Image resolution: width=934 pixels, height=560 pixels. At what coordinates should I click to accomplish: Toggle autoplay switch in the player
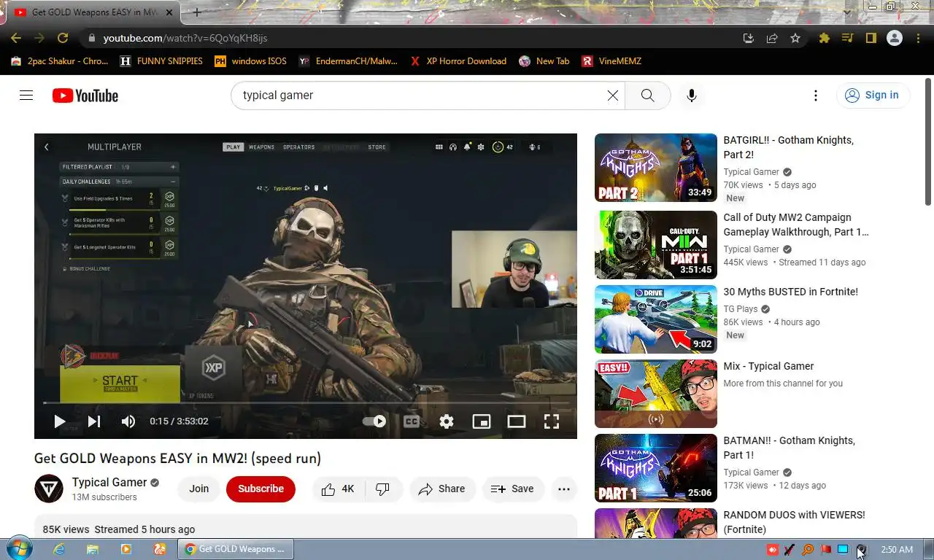(x=374, y=421)
